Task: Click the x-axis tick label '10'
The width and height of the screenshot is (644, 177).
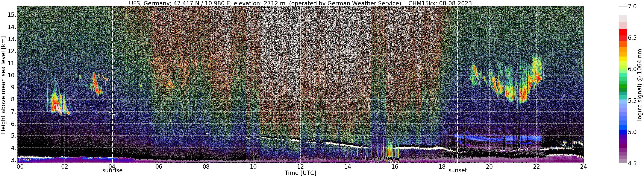Action: (x=253, y=166)
